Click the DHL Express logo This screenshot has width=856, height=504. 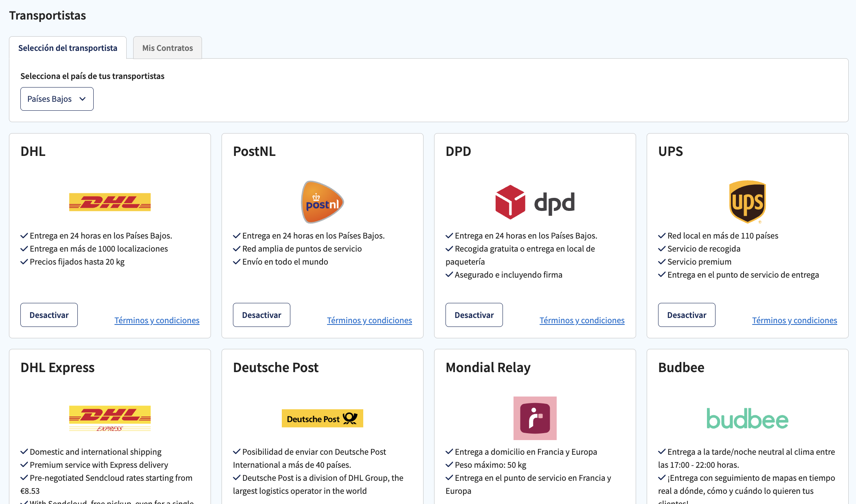110,418
